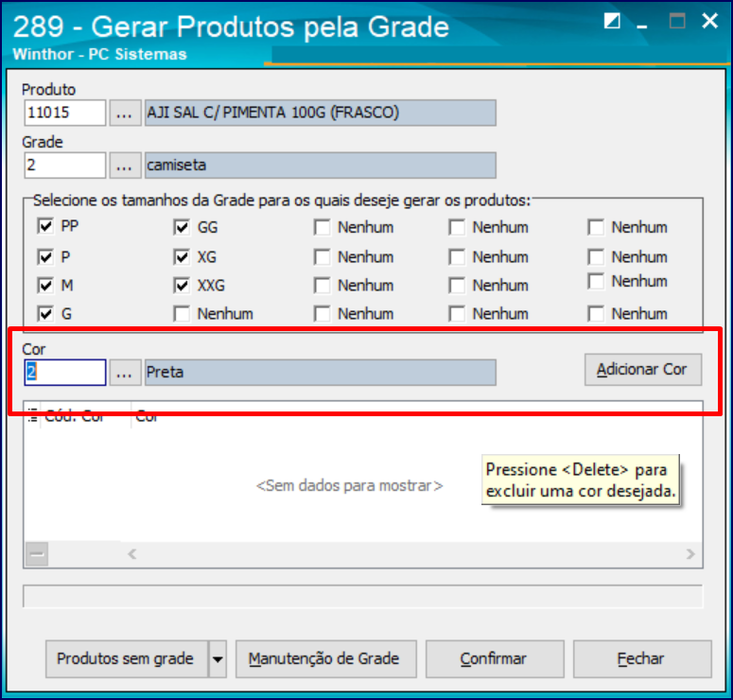Image resolution: width=733 pixels, height=700 pixels.
Task: Click the title bar pin/restore icon
Action: click(612, 21)
